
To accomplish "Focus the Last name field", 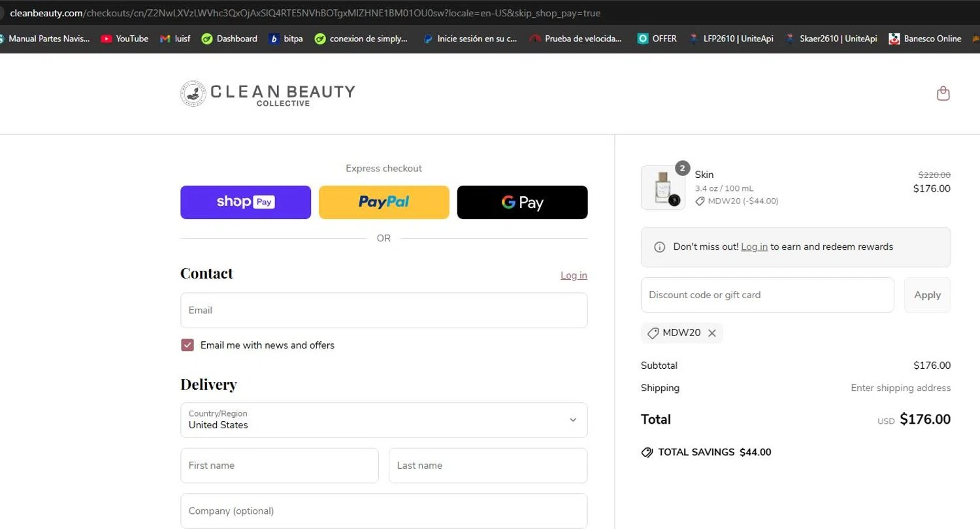I will (488, 466).
